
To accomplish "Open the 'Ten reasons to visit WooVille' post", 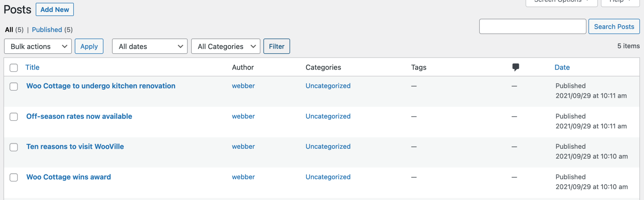I will click(75, 146).
